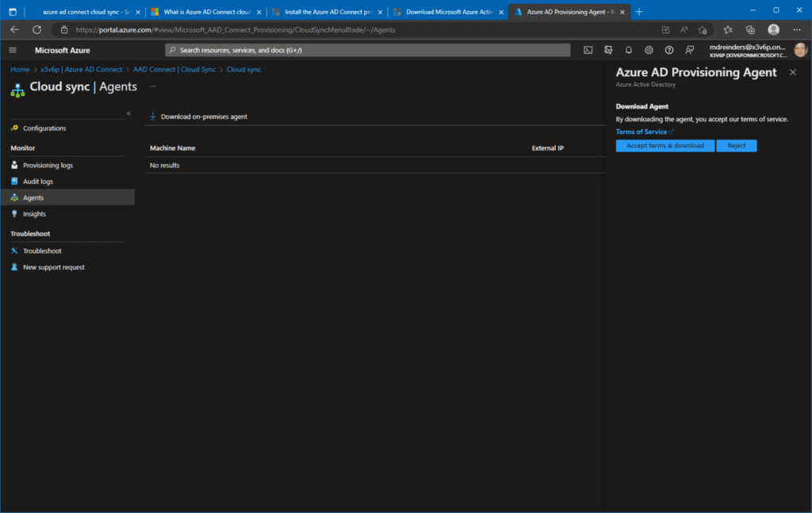Open the 'Cloud sync' breadcrumb link
Viewport: 812px width, 513px height.
[x=244, y=69]
